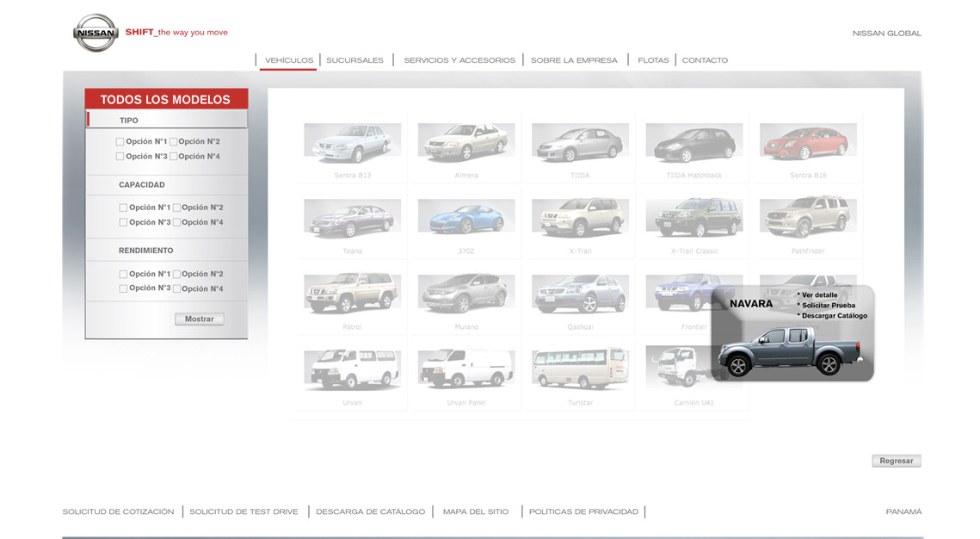Select the Sentra B13 thumbnail
This screenshot has height=539, width=980.
coord(353,144)
